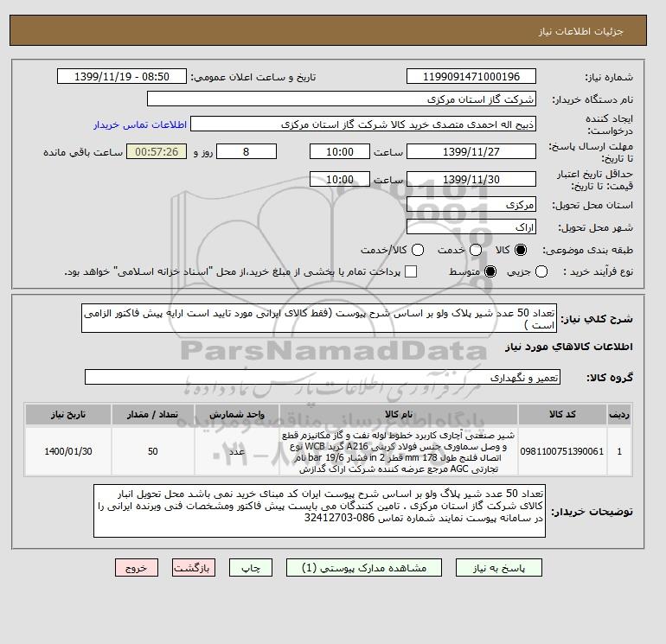Click the تعداد / مقدار column header

152,414
